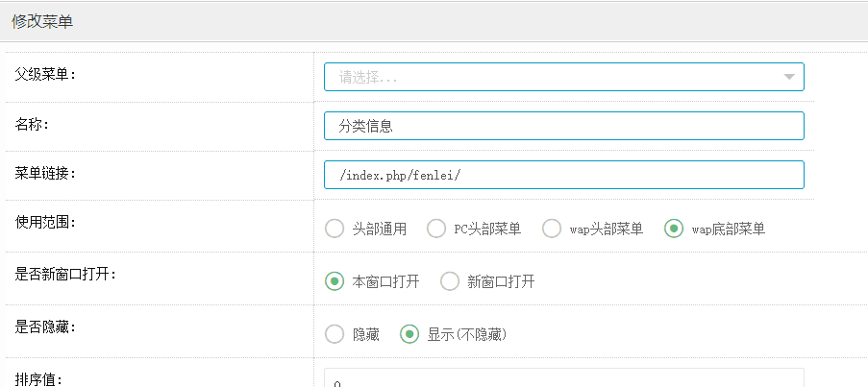Click the 菜单链接 field with /index.php/fenlei/
The image size is (868, 387).
coord(563,175)
